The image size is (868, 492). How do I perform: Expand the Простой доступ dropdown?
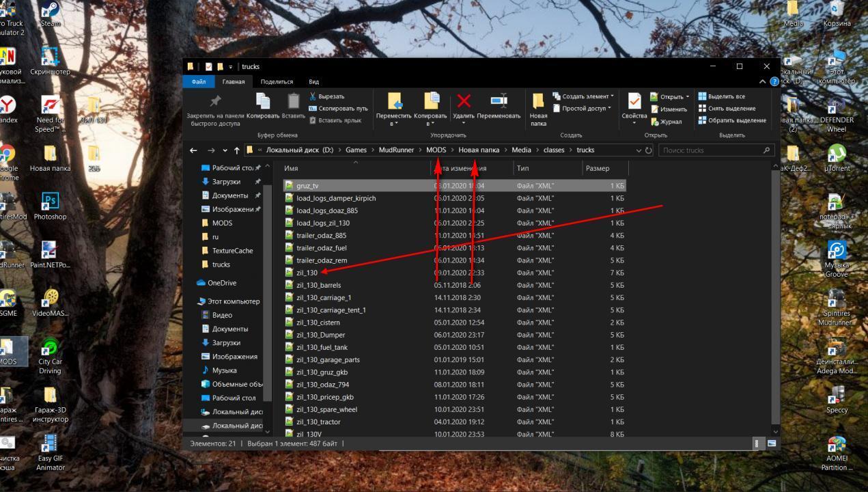tap(610, 109)
